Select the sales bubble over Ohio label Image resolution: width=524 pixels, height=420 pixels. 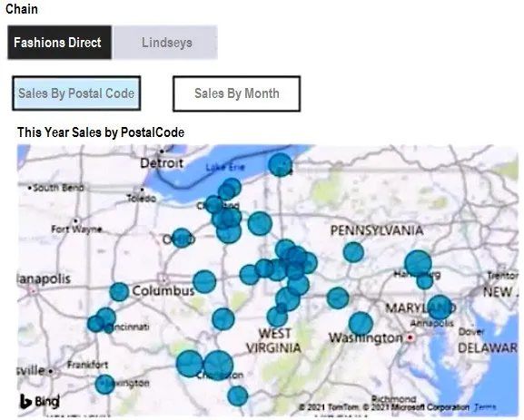pyautogui.click(x=182, y=238)
